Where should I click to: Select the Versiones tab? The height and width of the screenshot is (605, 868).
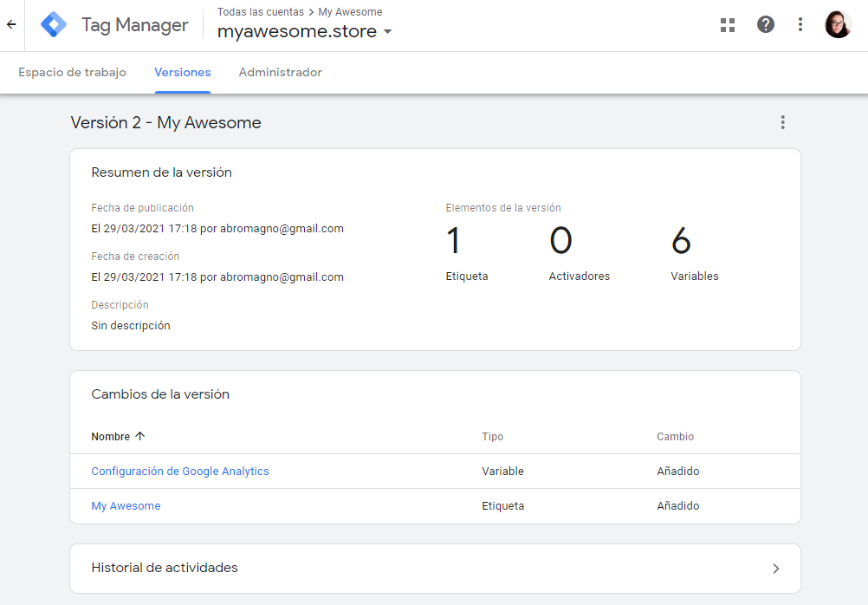tap(183, 72)
